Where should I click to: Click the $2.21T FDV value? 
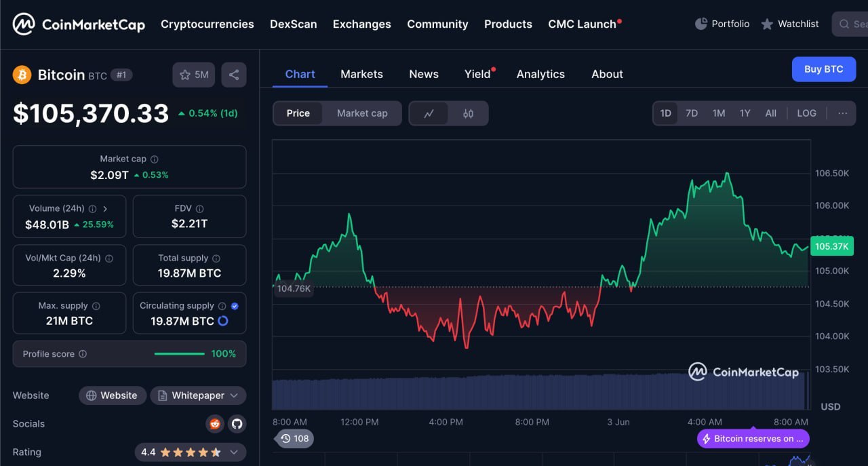(x=190, y=224)
